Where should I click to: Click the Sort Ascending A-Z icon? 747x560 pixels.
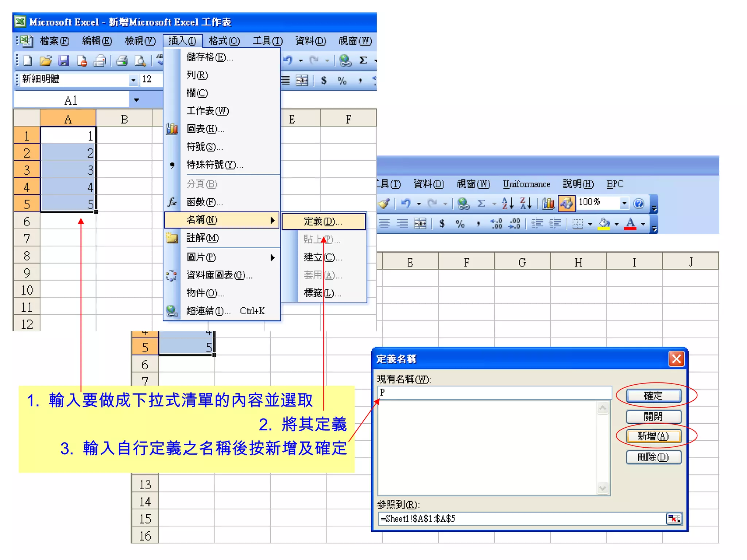click(x=507, y=203)
